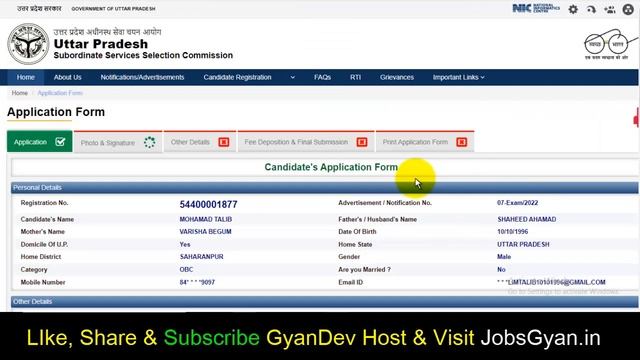Click the checkmark icon on Application tab
Viewport: 640px width, 360px height.
point(60,142)
